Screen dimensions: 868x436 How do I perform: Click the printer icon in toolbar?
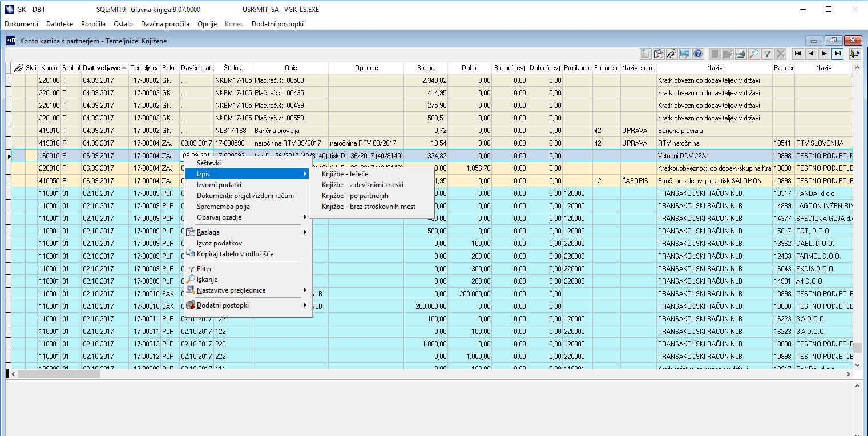741,54
